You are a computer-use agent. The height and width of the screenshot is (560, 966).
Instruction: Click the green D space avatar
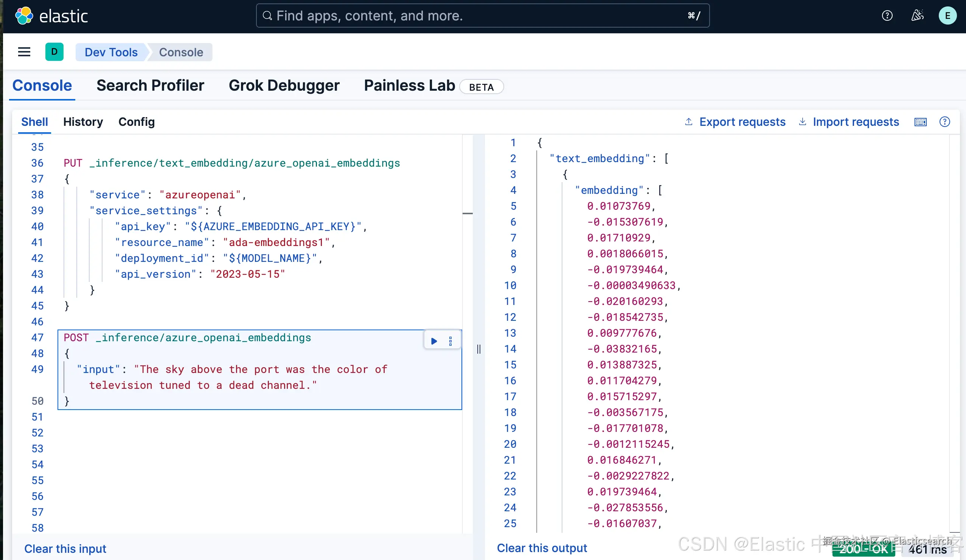(x=54, y=52)
